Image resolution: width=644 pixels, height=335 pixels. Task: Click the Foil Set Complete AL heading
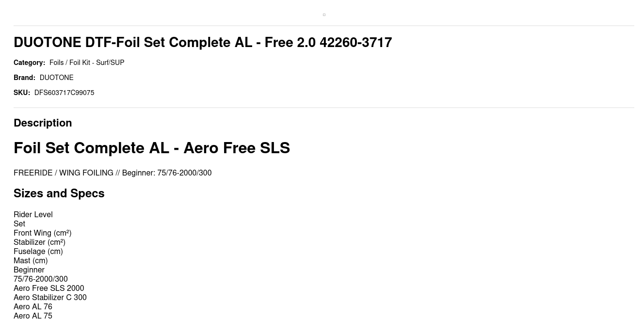click(152, 148)
